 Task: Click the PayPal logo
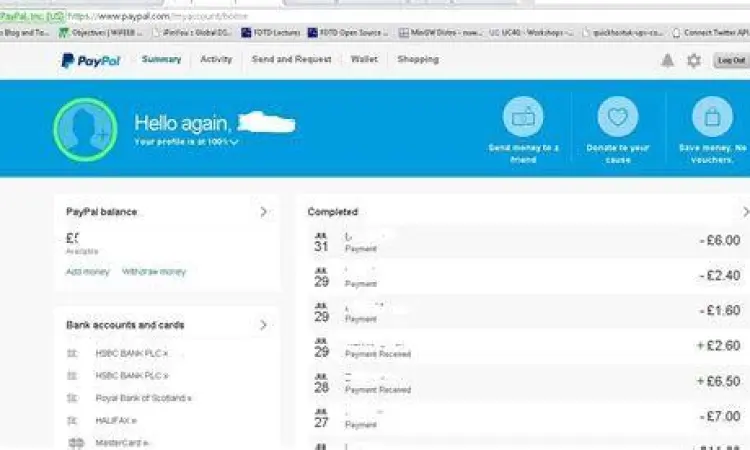pos(90,60)
